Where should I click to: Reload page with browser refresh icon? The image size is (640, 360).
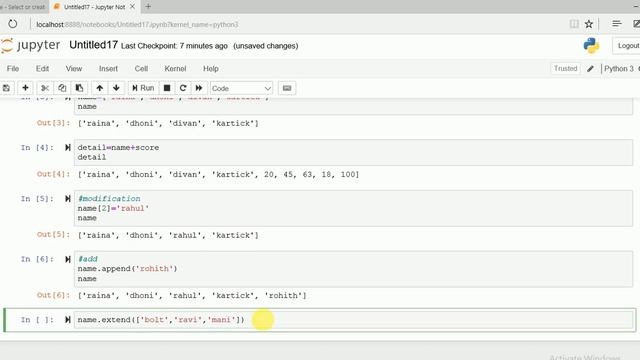point(13,24)
